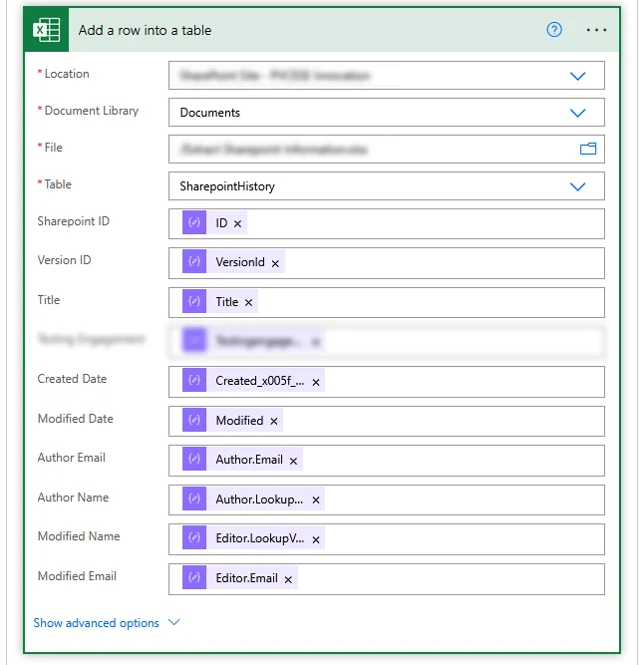Viewport: 644px width, 665px height.
Task: Click the Documents library value
Action: (210, 113)
